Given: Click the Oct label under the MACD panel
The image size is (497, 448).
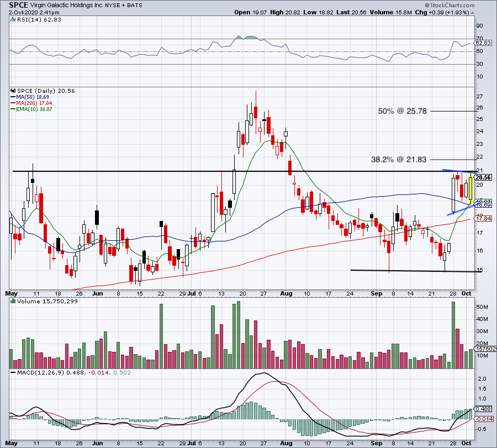Looking at the screenshot, I should pyautogui.click(x=466, y=443).
